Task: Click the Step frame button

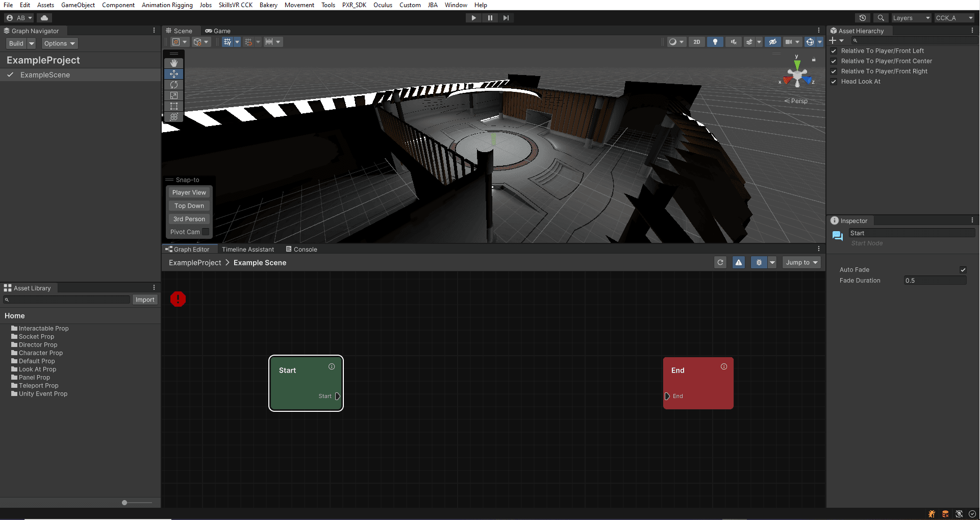Action: tap(506, 18)
